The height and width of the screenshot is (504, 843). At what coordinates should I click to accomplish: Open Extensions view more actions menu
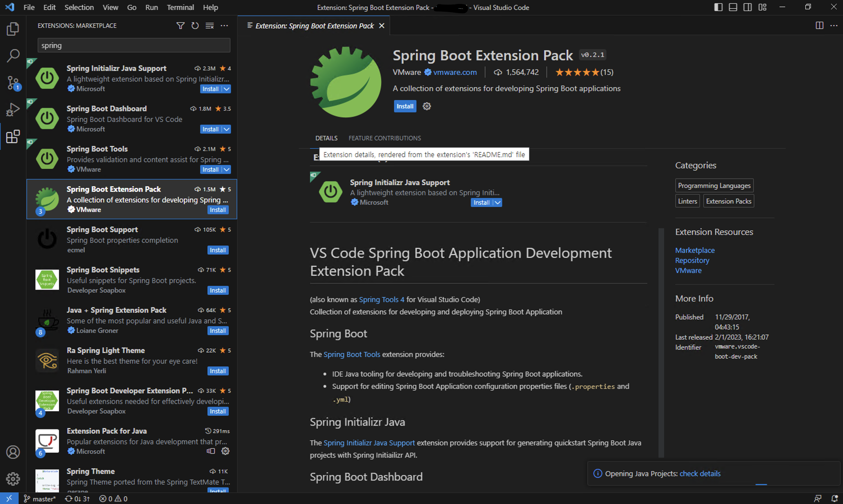(x=224, y=25)
